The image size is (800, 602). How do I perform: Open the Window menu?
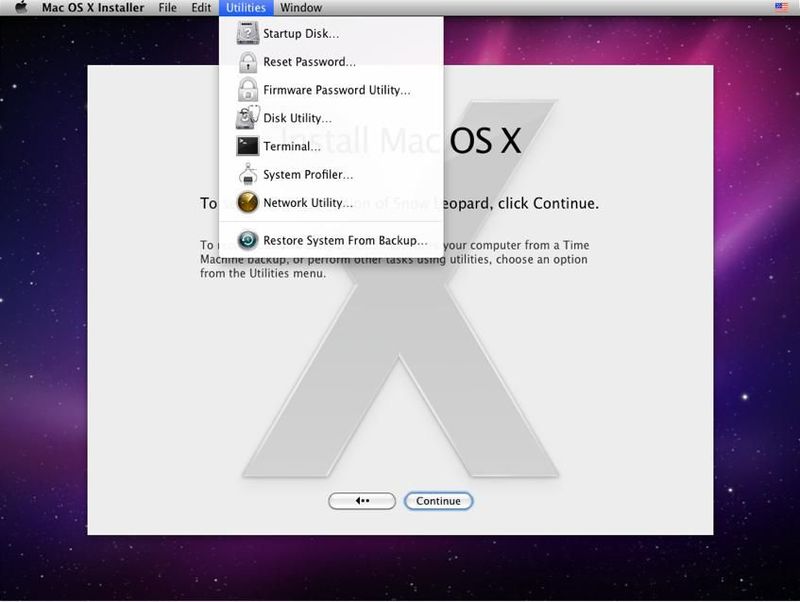(x=301, y=8)
